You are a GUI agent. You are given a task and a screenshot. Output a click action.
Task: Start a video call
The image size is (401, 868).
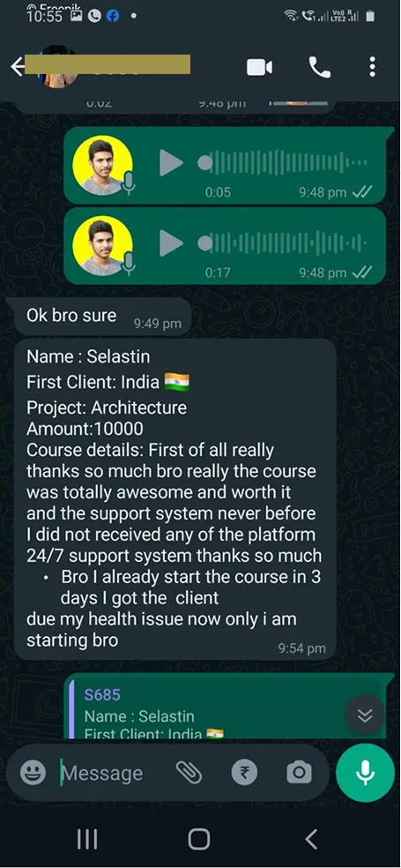click(259, 68)
